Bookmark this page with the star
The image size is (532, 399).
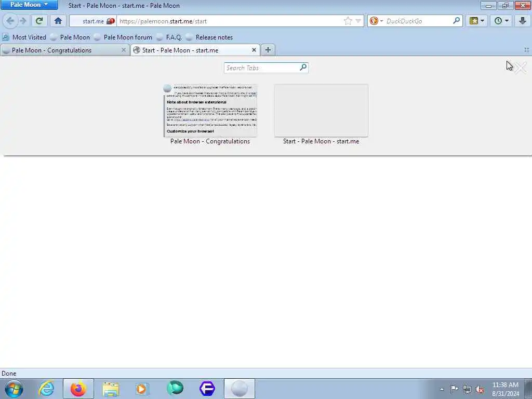click(x=348, y=21)
